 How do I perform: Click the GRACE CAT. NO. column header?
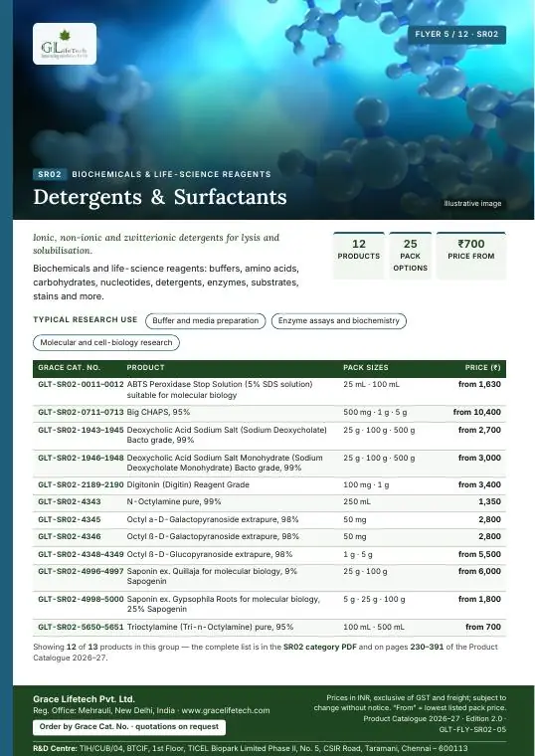point(69,367)
